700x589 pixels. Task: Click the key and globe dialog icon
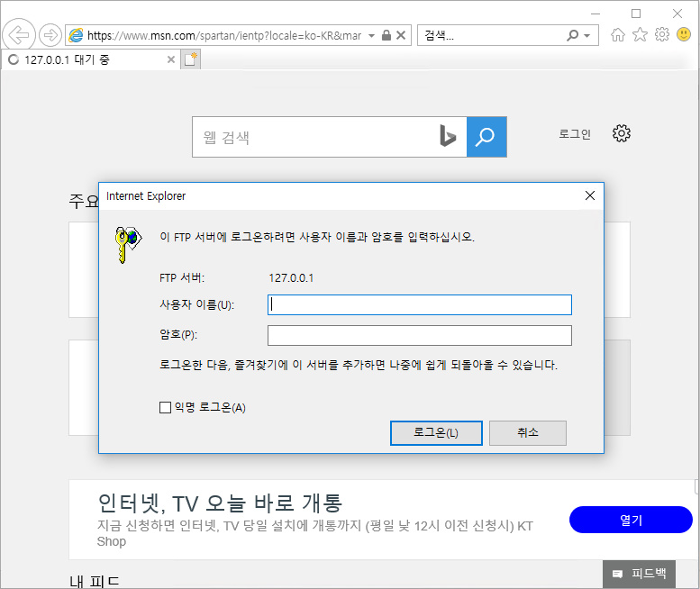tap(128, 245)
